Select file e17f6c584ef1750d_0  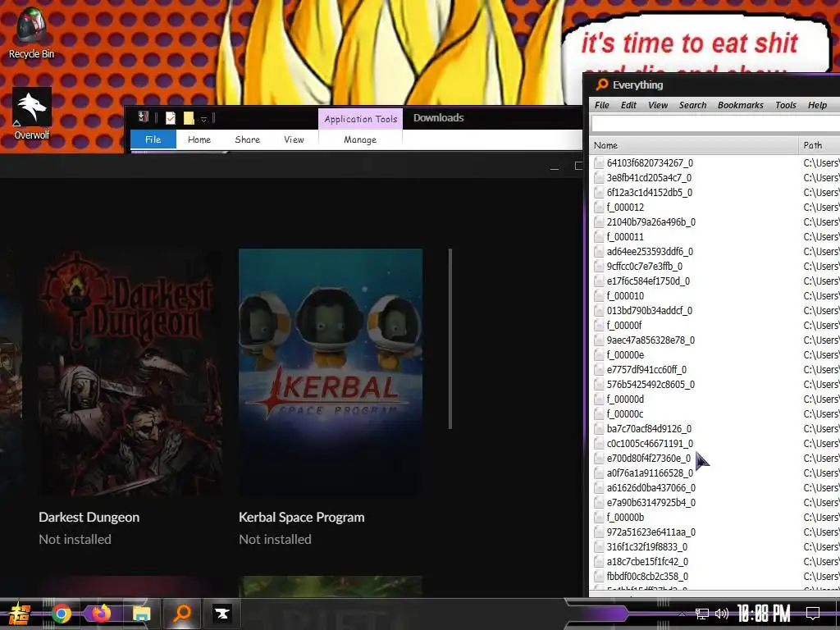click(x=648, y=281)
